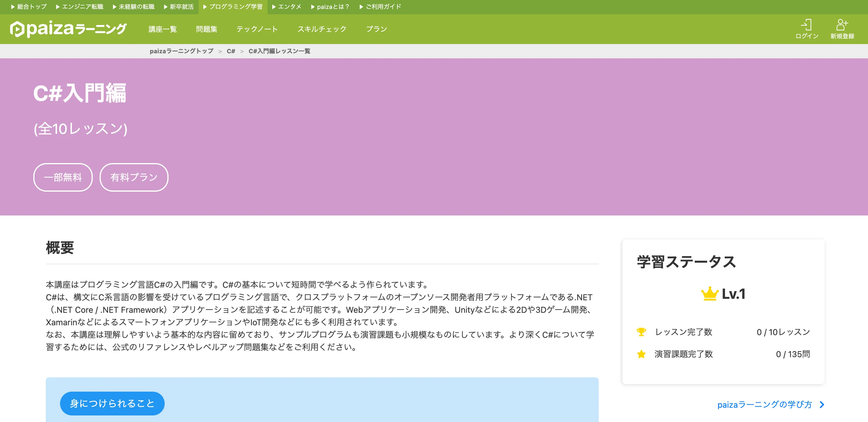This screenshot has width=868, height=422.
Task: Click the C#入門編 course title
Action: point(80,93)
